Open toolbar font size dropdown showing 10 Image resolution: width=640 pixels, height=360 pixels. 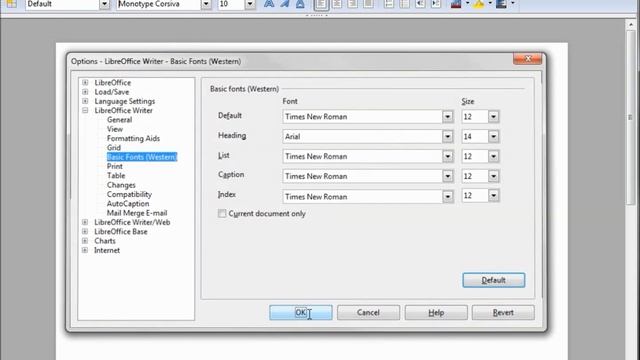pyautogui.click(x=250, y=4)
